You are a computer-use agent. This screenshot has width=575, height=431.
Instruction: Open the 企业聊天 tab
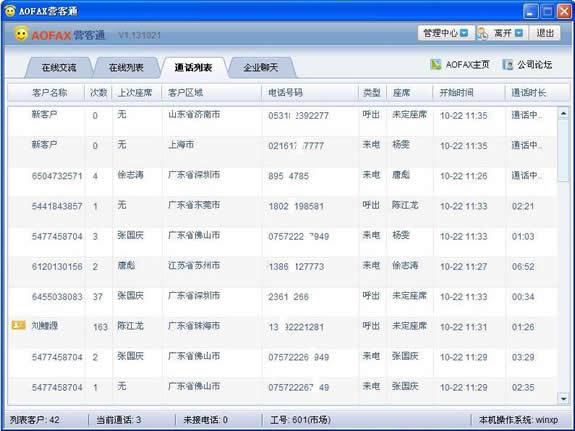[x=261, y=67]
